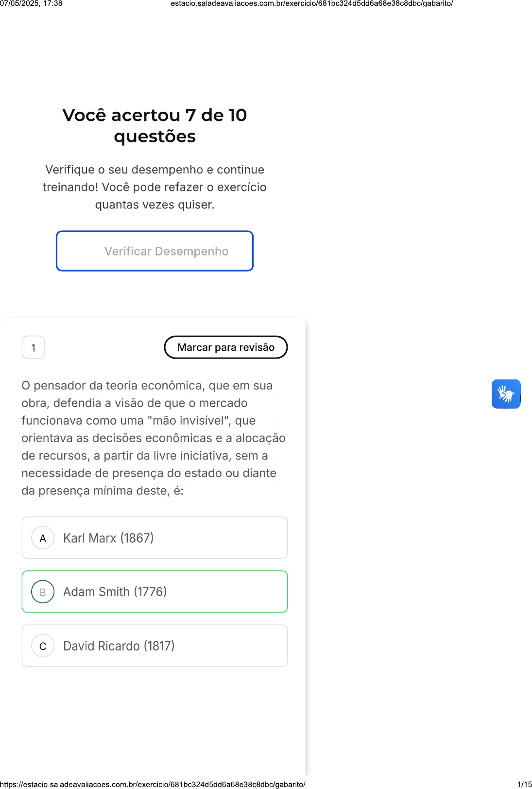
Task: Open the VLibras sign language accessibility widget
Action: click(x=506, y=394)
